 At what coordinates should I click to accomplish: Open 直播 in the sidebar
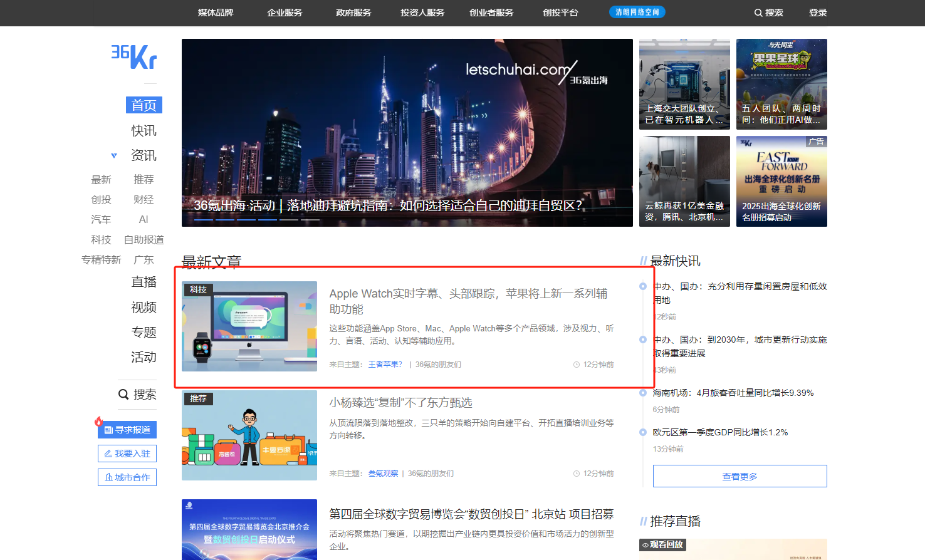tap(144, 282)
